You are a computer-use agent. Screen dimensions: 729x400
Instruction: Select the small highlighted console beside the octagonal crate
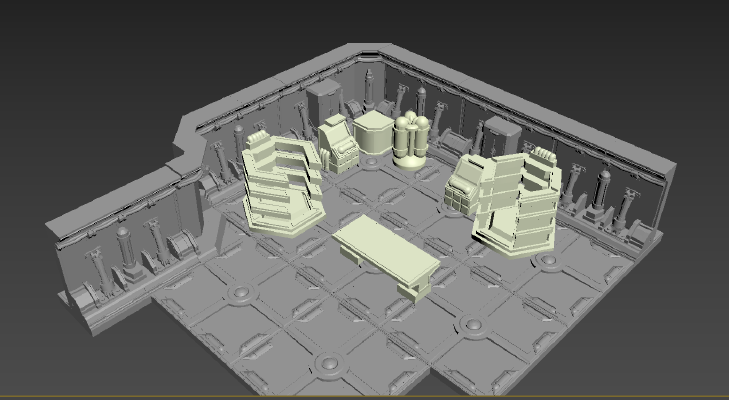point(338,145)
